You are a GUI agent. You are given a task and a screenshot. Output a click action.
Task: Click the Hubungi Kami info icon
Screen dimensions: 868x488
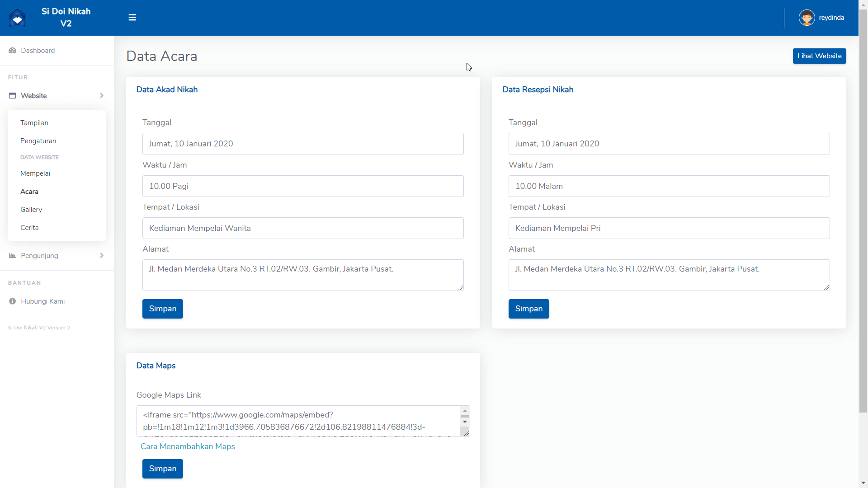[x=12, y=301]
